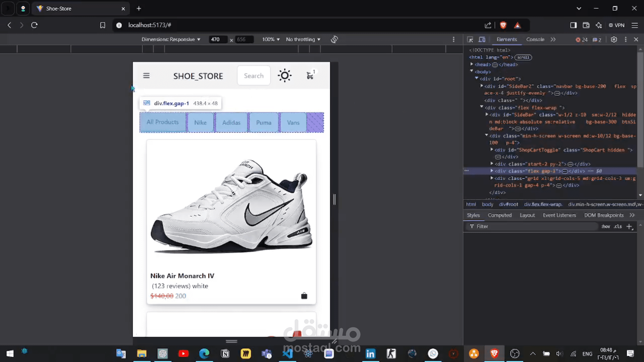The image size is (644, 362).
Task: Switch to the Console tab
Action: pos(535,40)
